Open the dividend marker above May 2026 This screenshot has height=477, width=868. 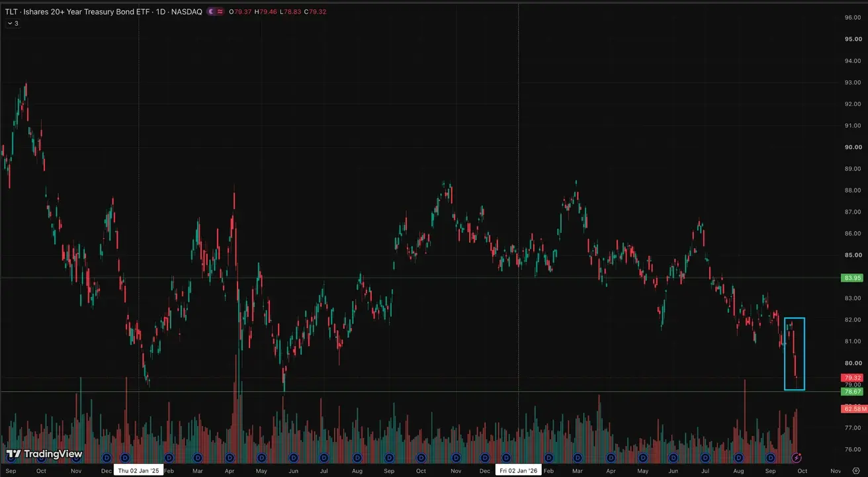(x=642, y=458)
